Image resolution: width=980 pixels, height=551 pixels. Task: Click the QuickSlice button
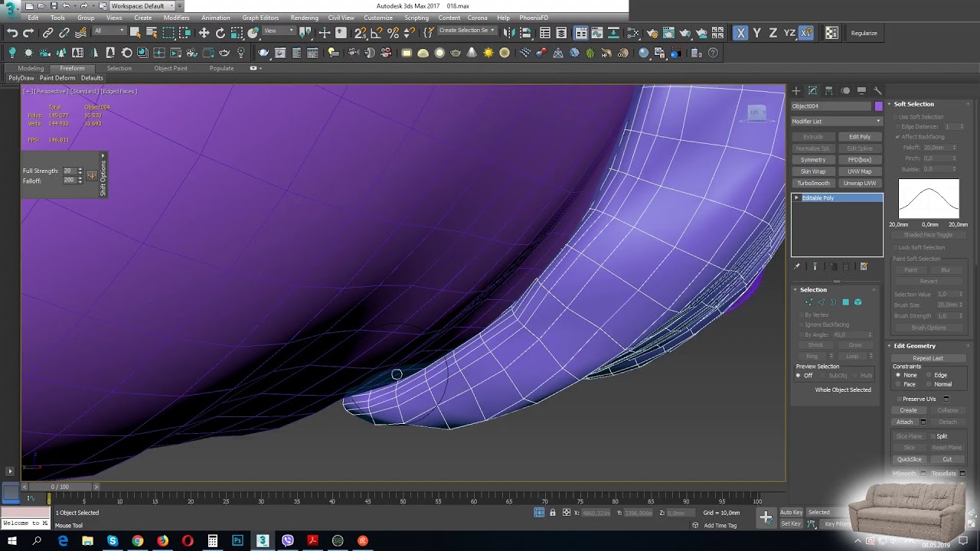point(910,459)
